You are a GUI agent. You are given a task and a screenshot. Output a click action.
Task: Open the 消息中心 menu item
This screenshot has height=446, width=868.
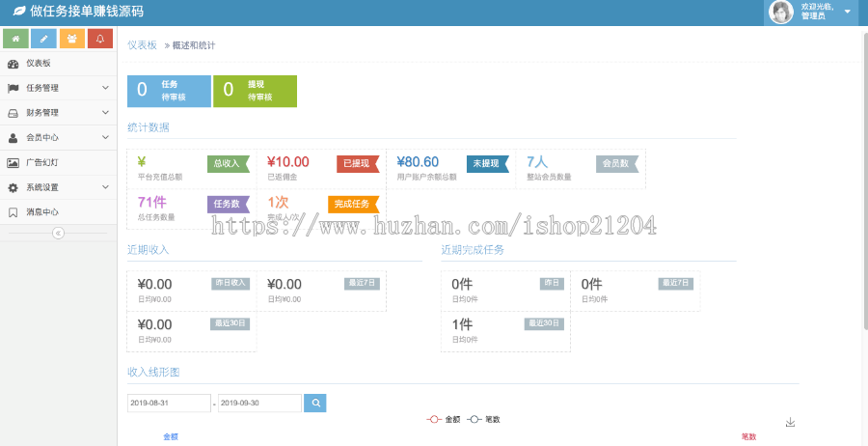pyautogui.click(x=58, y=212)
